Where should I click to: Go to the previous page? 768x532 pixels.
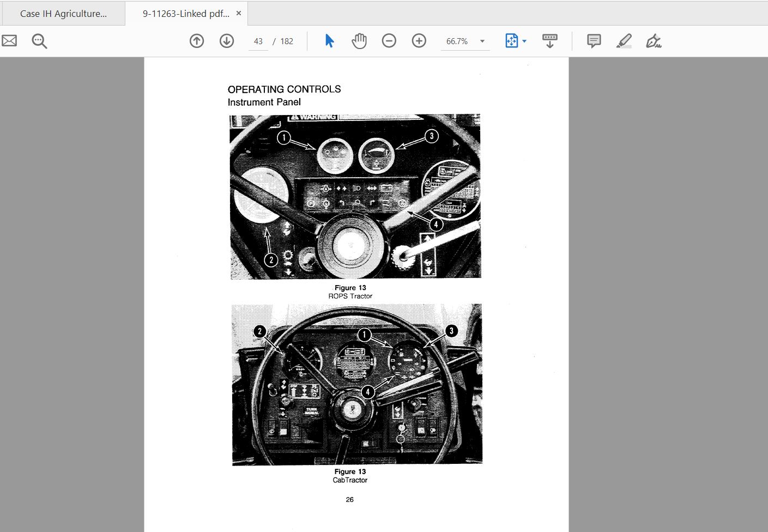click(197, 41)
